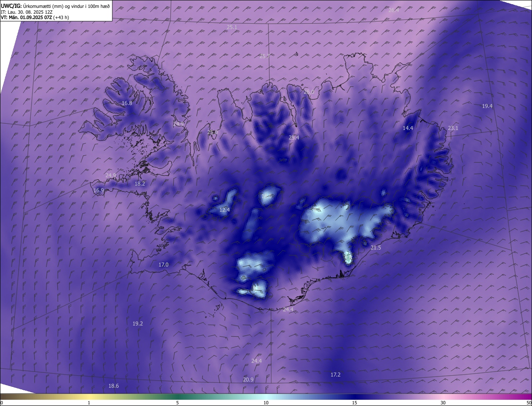
Task: Click the map value 17.2
Action: [335, 375]
